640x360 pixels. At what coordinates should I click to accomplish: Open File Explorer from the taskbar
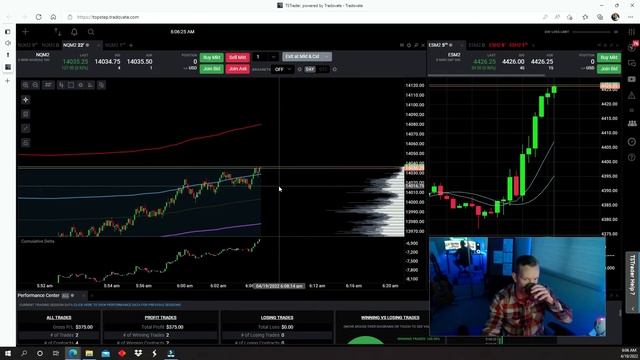(89, 353)
